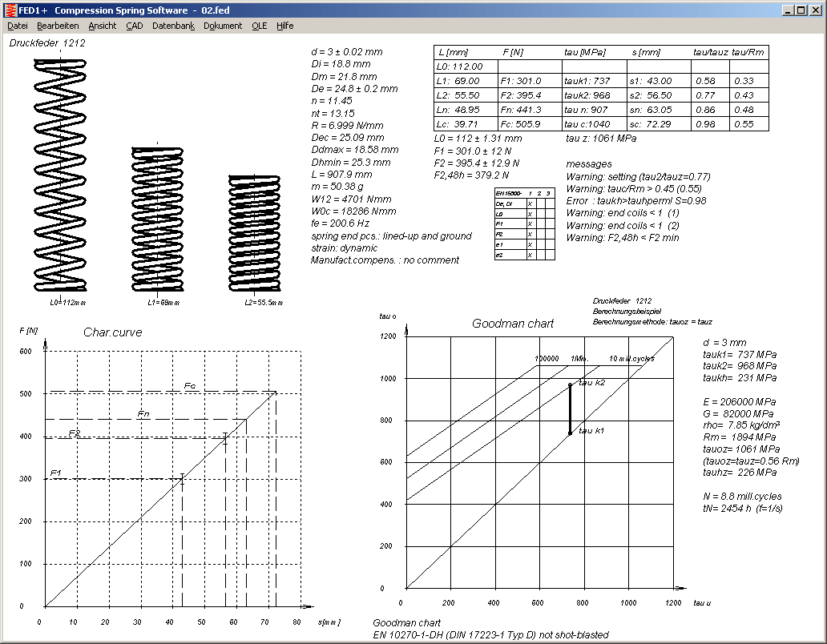Screen dimensions: 827x644
Task: Open the Datenbank menu
Action: point(173,26)
